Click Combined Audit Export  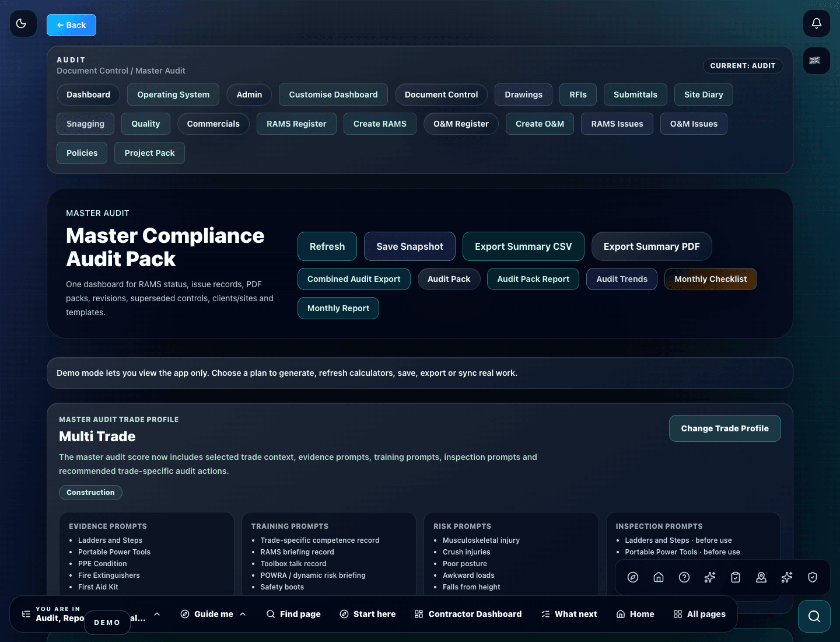353,279
